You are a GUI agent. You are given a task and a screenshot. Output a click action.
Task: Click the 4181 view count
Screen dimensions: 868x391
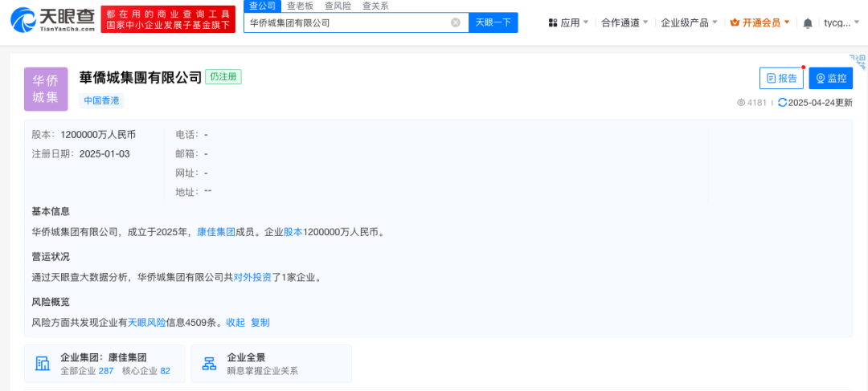coord(757,102)
